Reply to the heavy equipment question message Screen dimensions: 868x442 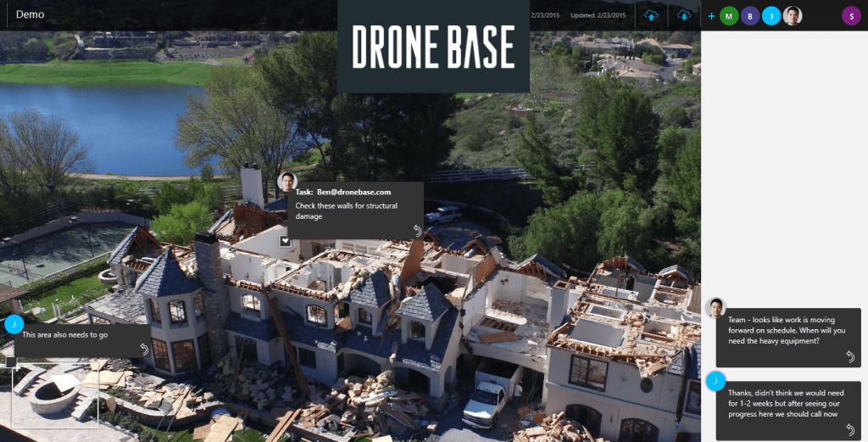click(850, 356)
